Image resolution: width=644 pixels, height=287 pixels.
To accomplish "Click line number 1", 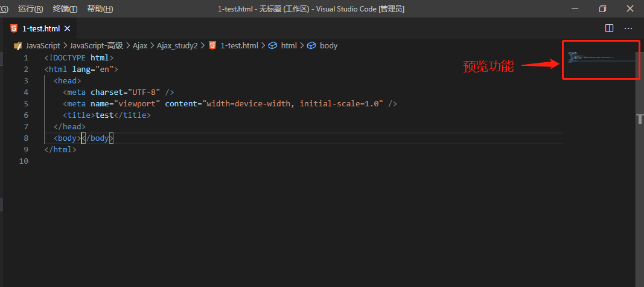I will pos(26,57).
